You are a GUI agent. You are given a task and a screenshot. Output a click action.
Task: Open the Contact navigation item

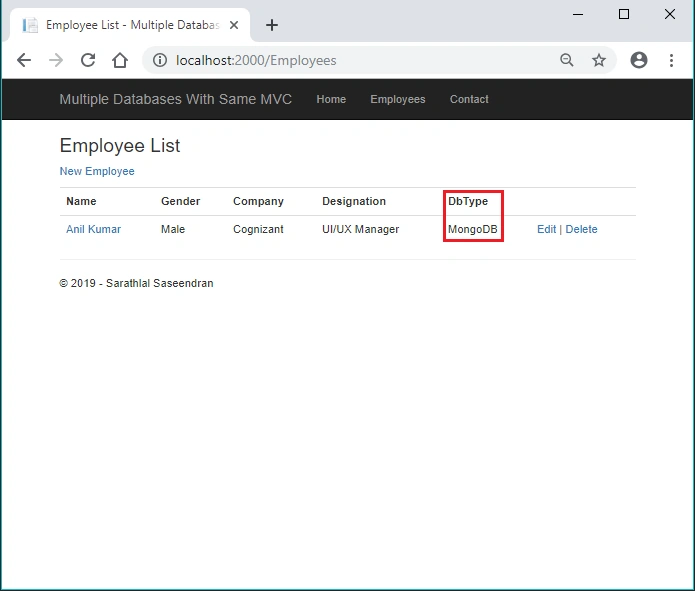(x=469, y=99)
